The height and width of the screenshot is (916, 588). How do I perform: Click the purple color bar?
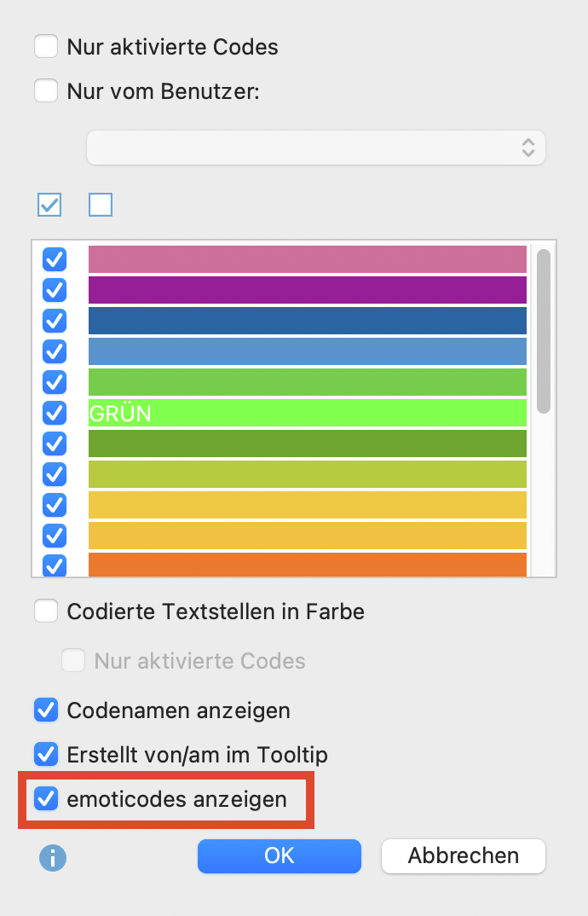click(x=307, y=290)
